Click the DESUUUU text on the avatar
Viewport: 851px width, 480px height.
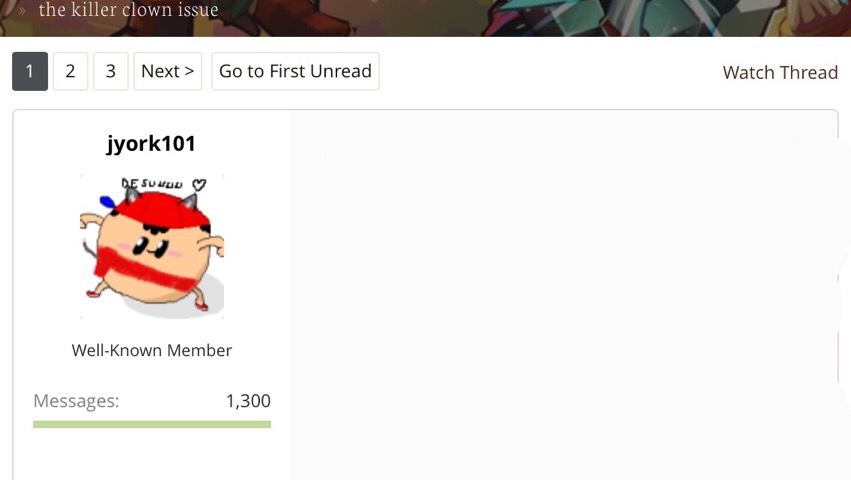tap(152, 183)
